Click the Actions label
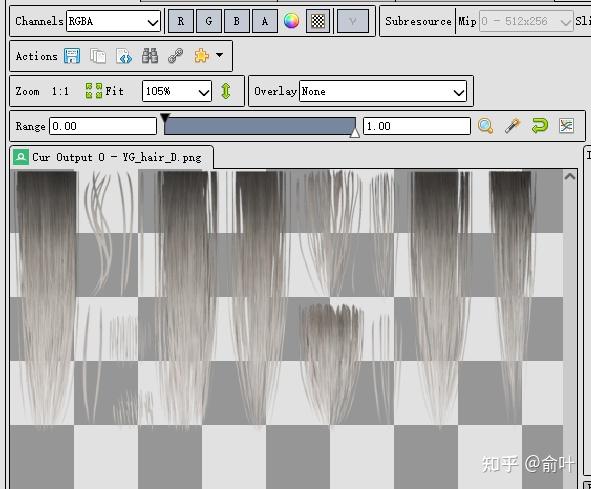This screenshot has width=591, height=489. coord(37,56)
